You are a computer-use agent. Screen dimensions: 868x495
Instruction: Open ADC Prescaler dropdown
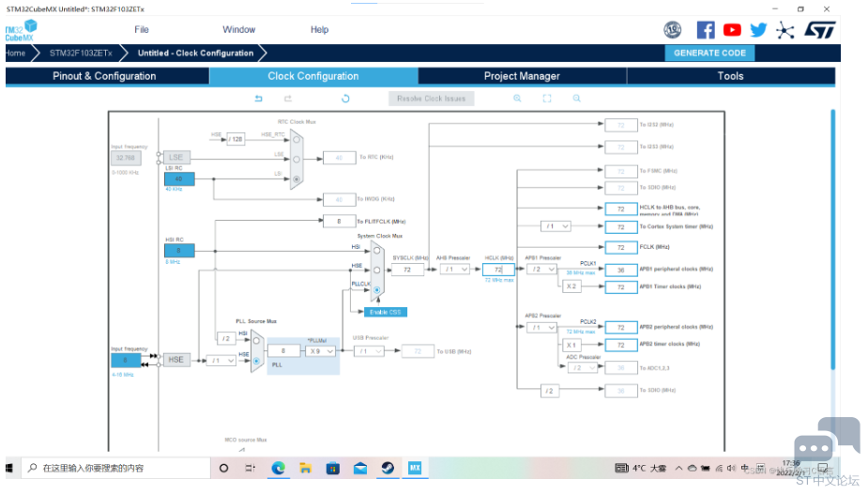click(583, 368)
